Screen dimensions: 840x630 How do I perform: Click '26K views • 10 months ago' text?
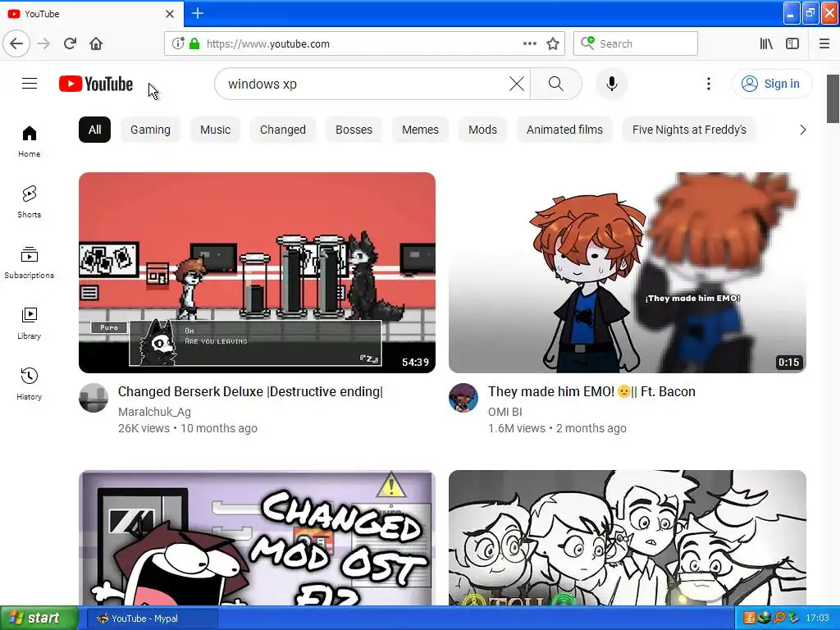pyautogui.click(x=188, y=428)
